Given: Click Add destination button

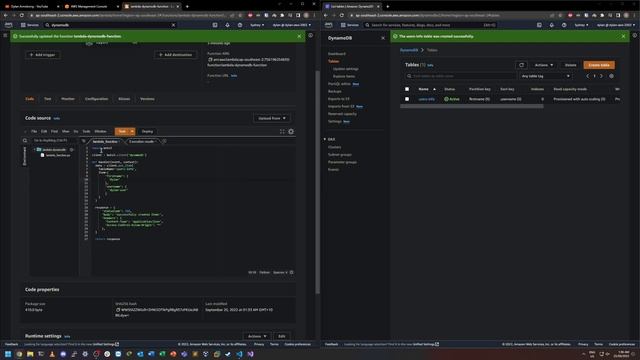Looking at the screenshot, I should tap(176, 55).
